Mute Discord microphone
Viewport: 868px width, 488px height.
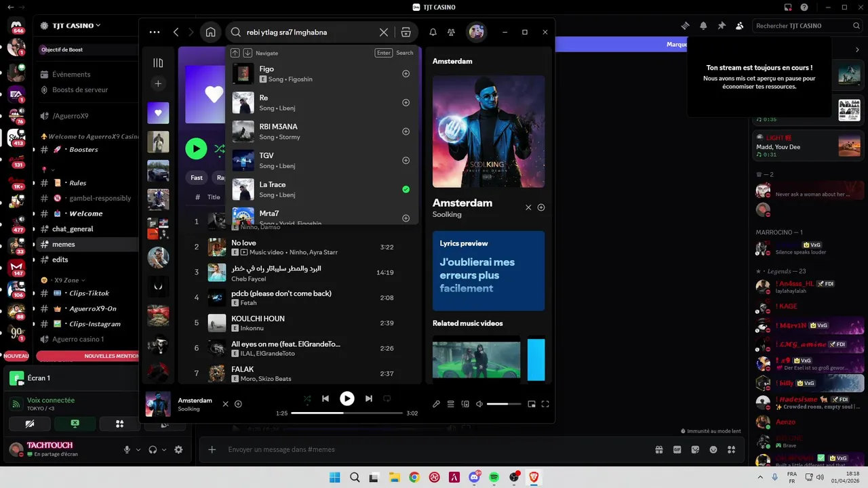127,449
